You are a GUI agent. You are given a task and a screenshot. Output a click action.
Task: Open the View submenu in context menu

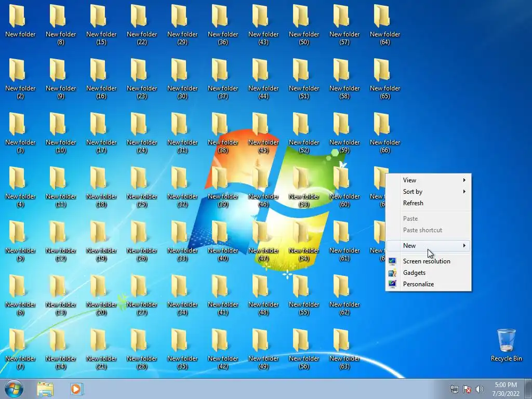[429, 180]
